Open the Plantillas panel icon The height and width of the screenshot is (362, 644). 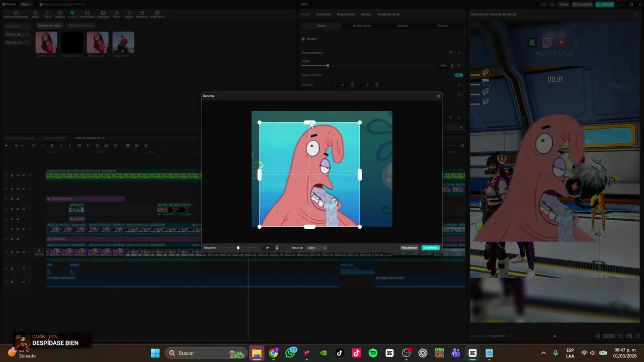click(142, 14)
